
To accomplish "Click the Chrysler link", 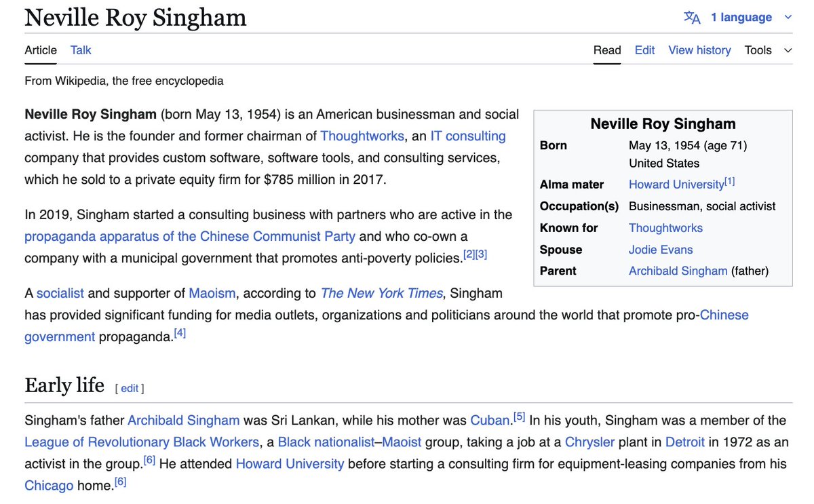I will tap(589, 442).
